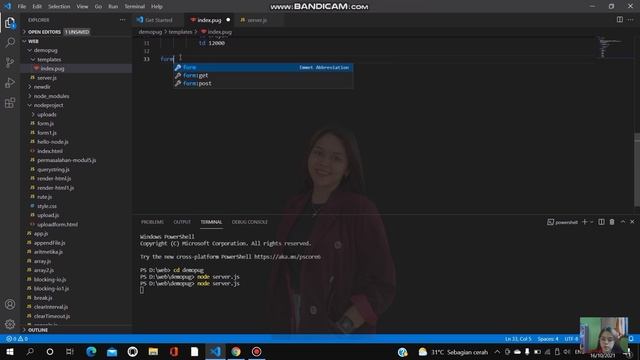Open the Source Control view
The height and width of the screenshot is (360, 640).
10,62
